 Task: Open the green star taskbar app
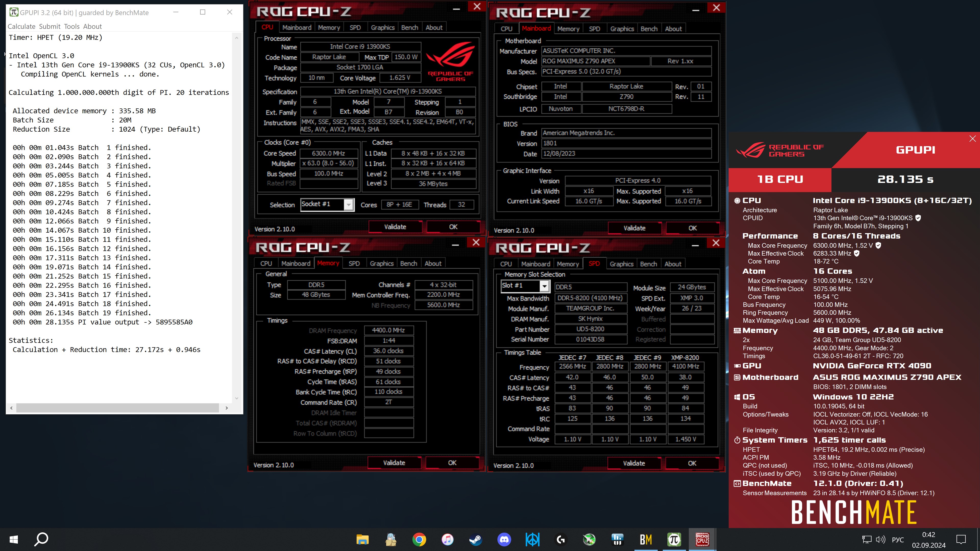pyautogui.click(x=589, y=539)
